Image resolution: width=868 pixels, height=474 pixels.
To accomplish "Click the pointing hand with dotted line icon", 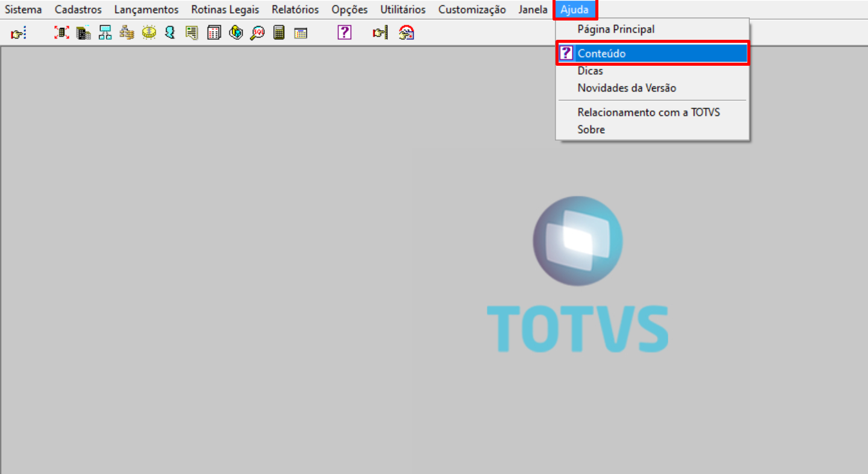I will point(18,33).
